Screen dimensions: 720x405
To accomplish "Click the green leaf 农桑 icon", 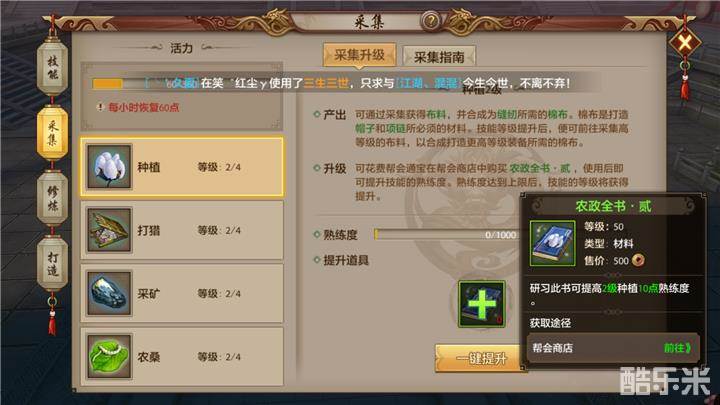I will [109, 357].
